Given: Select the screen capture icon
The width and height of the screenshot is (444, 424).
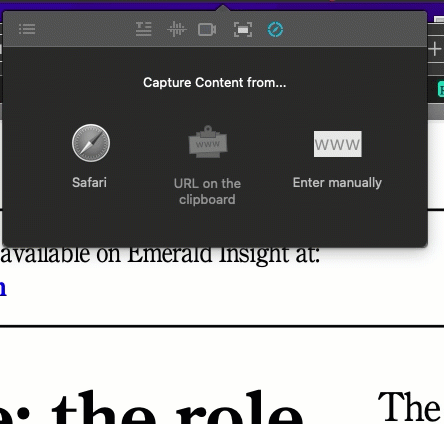Looking at the screenshot, I should 243,30.
